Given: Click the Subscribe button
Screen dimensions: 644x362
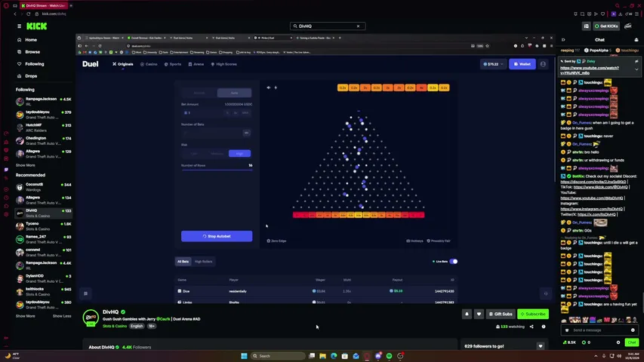Looking at the screenshot, I should (533, 314).
